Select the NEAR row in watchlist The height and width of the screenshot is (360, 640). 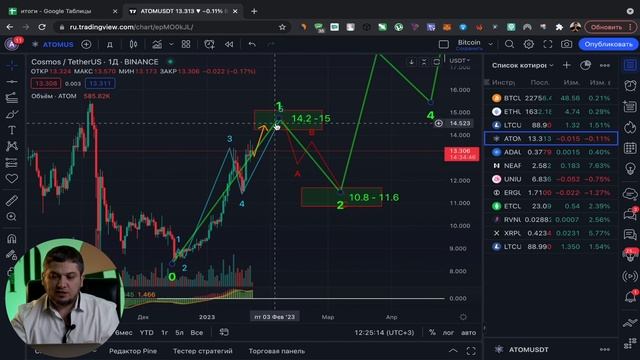point(551,165)
